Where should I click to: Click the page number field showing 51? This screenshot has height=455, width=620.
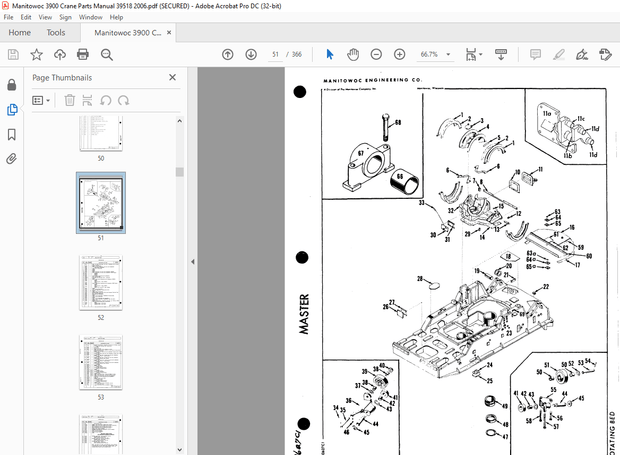(275, 55)
